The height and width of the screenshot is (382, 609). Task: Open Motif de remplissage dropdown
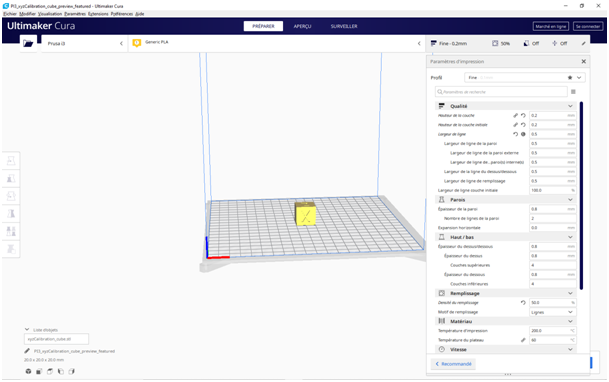coord(553,312)
